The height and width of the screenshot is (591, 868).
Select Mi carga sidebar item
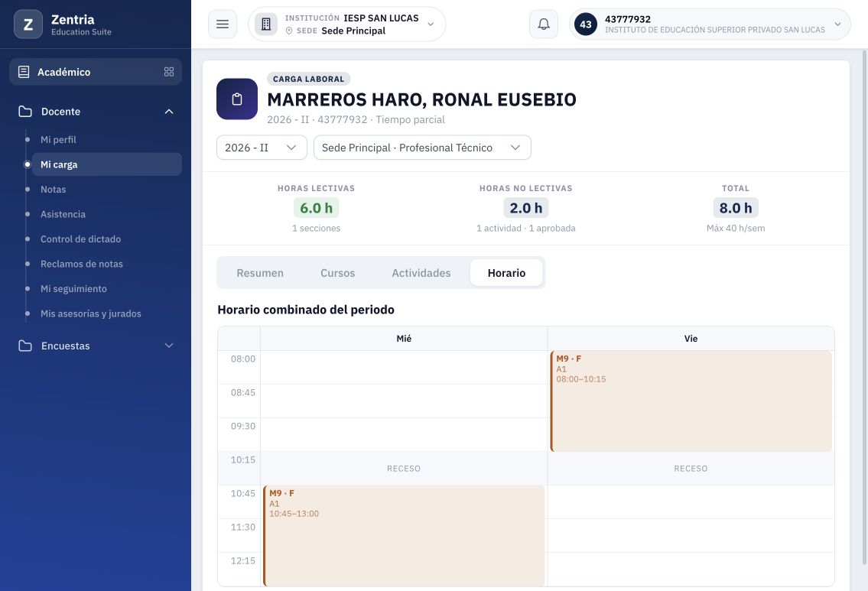click(x=107, y=164)
